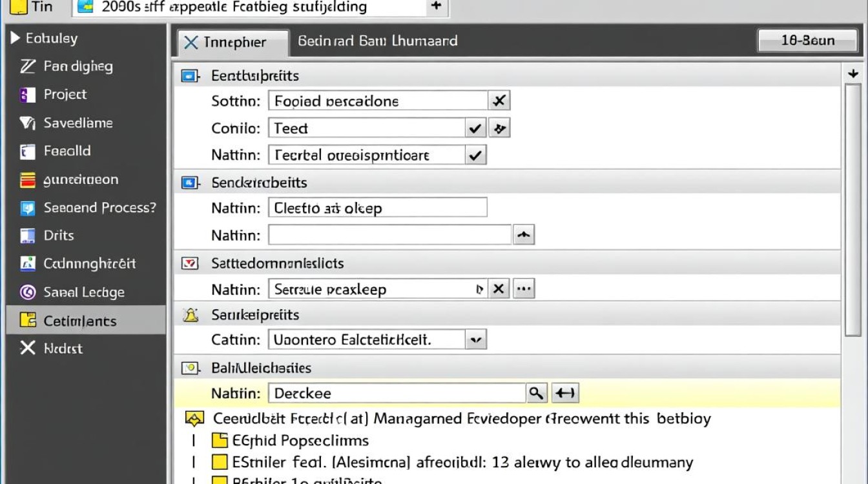Image resolution: width=868 pixels, height=484 pixels.
Task: Click the purple Project icon in sidebar
Action: (x=27, y=95)
